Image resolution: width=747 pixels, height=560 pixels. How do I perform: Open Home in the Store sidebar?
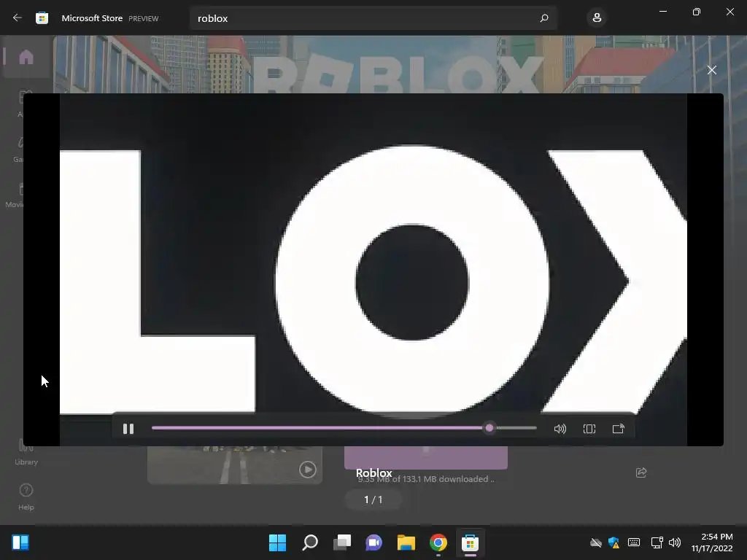click(x=26, y=57)
